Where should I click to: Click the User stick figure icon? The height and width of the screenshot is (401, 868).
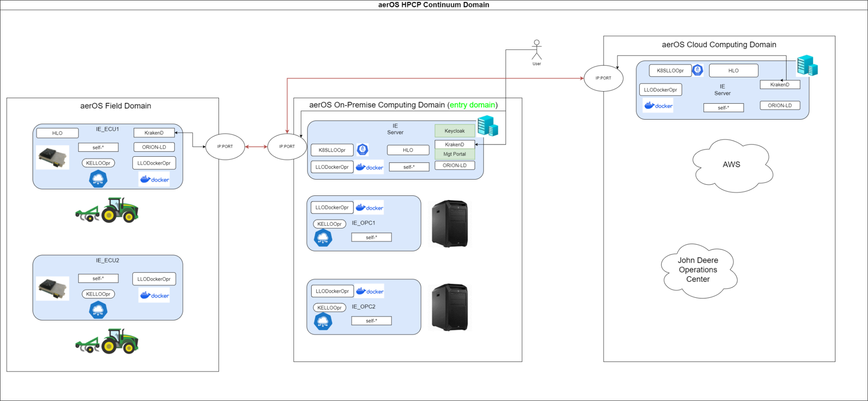[536, 50]
